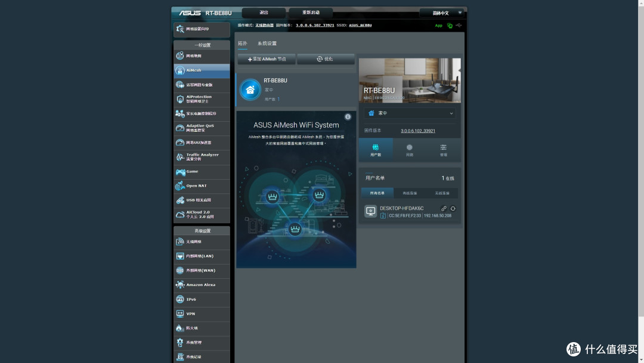Image resolution: width=644 pixels, height=363 pixels.
Task: Click the 192.168.50.208 IP address text
Action: [x=438, y=216]
